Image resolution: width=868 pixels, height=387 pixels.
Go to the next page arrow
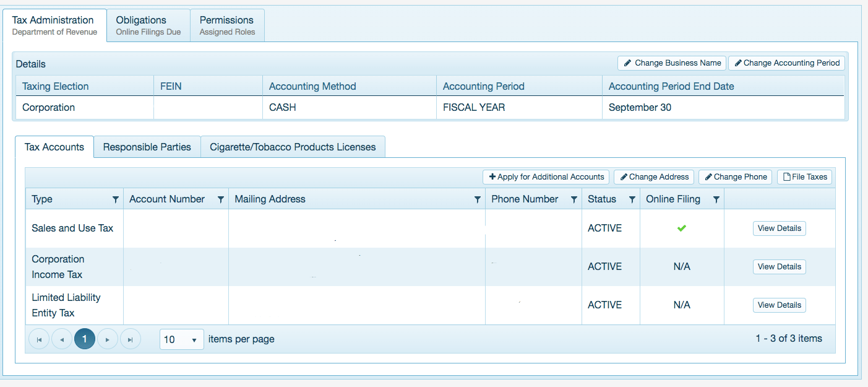pyautogui.click(x=108, y=339)
